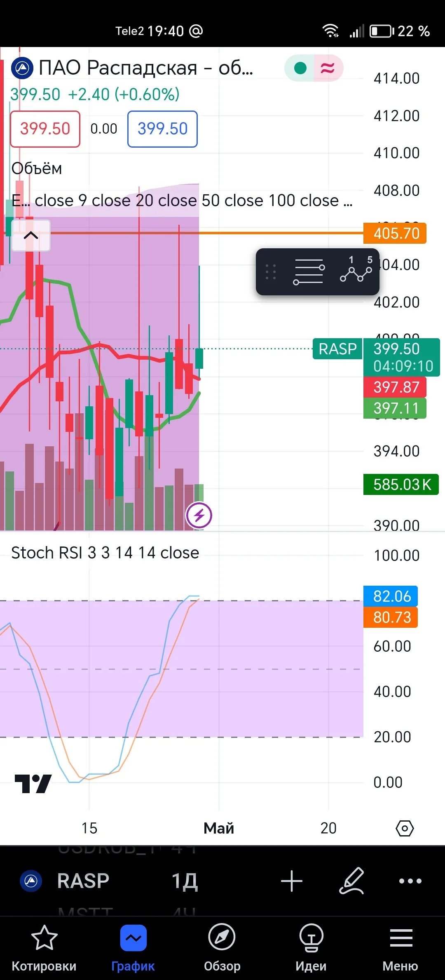Tap the battery status bar icon
Screen dimensions: 445x980
(382, 31)
